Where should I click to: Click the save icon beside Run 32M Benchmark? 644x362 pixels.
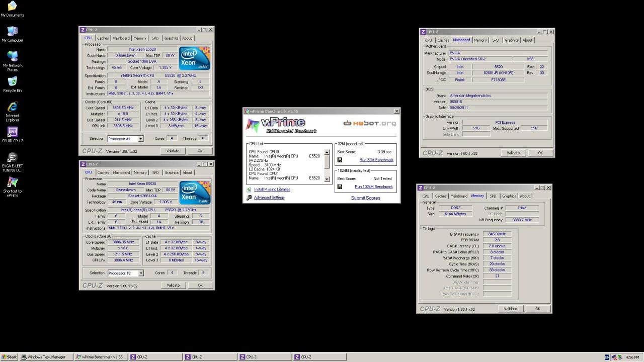pyautogui.click(x=340, y=160)
